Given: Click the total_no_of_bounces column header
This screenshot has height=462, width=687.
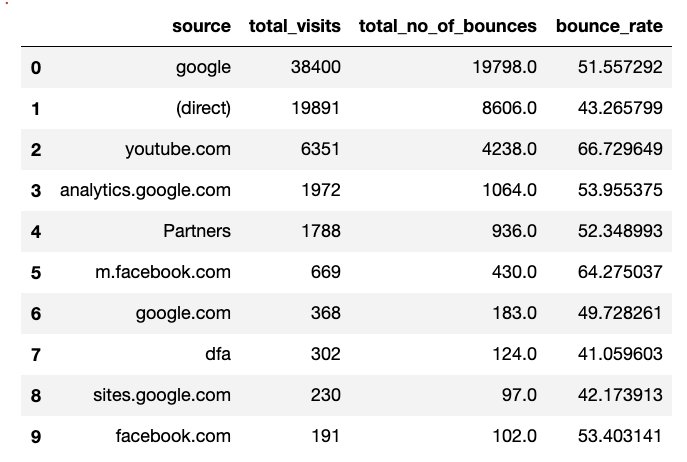Looking at the screenshot, I should tap(448, 26).
